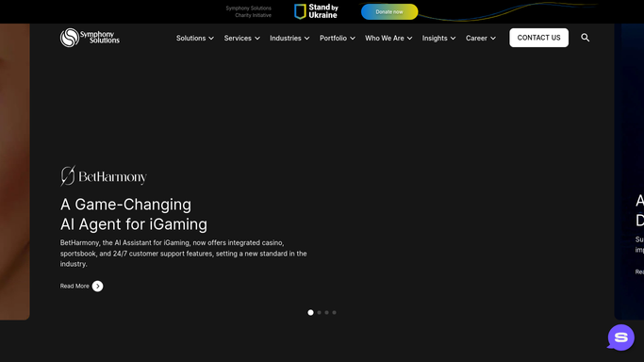The image size is (644, 362).
Task: Expand the Solutions dropdown menu
Action: click(x=195, y=38)
